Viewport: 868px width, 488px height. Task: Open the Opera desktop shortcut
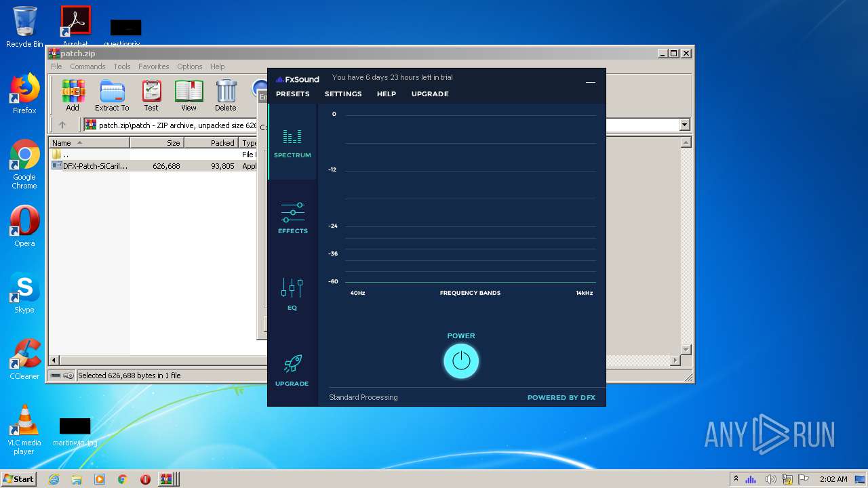[x=24, y=227]
